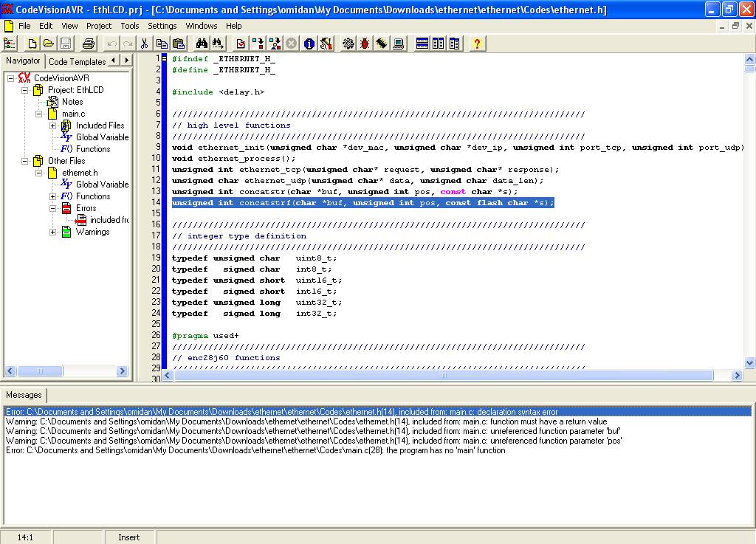Screen dimensions: 756x544
Task: Make the project via toolbar icon
Action: coord(275,44)
